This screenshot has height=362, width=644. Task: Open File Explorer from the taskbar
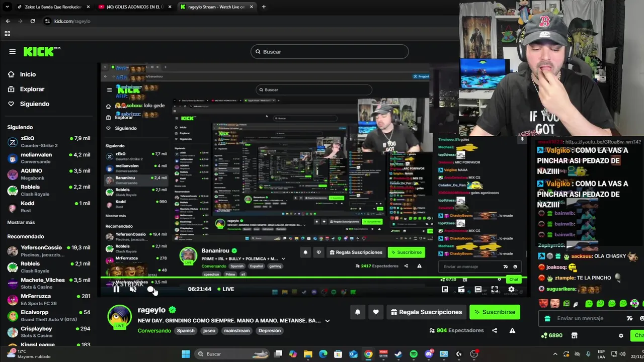308,354
